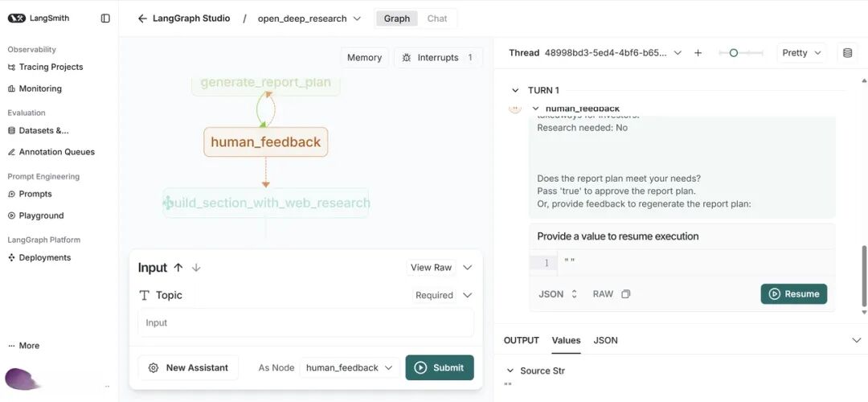This screenshot has height=402, width=868.
Task: Move Input up with the up arrow
Action: tap(178, 268)
